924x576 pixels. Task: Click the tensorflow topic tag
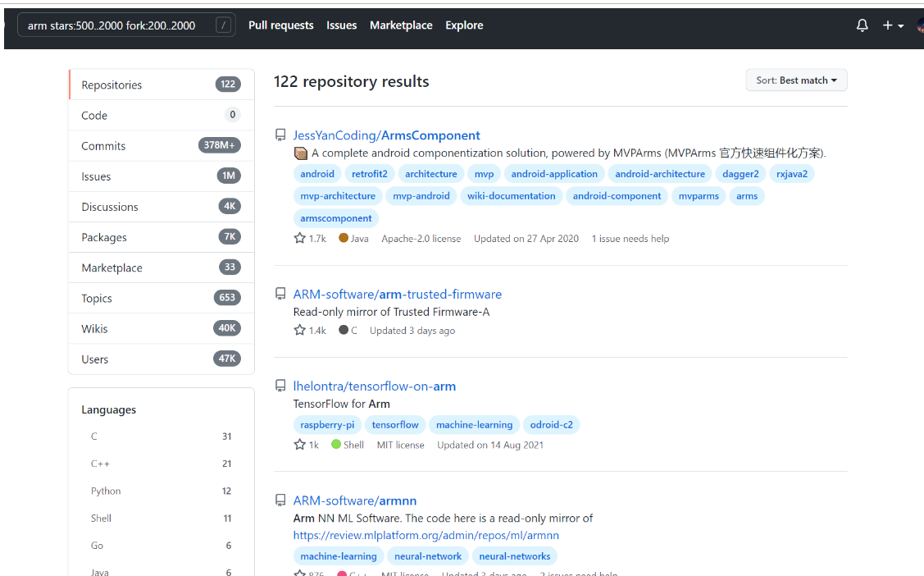point(395,424)
